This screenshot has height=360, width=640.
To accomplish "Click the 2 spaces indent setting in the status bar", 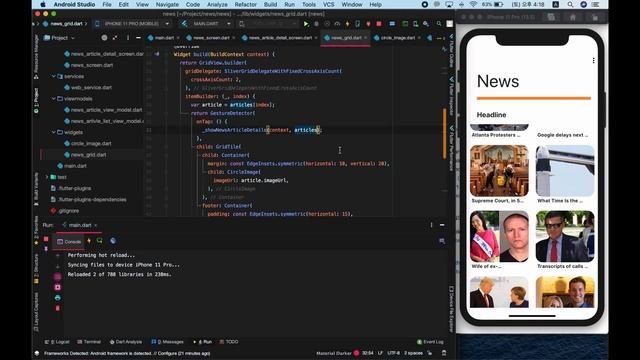I will click(413, 353).
